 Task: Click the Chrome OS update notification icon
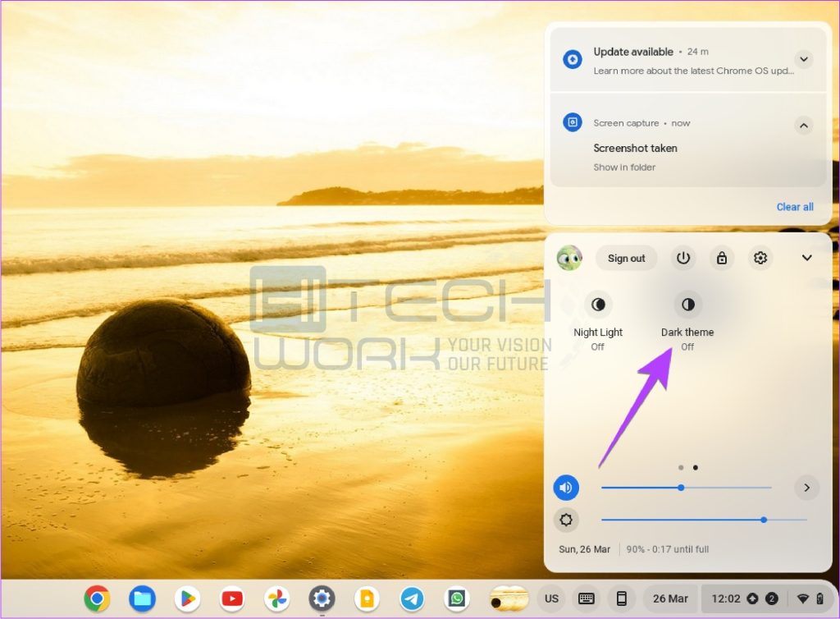pyautogui.click(x=572, y=59)
